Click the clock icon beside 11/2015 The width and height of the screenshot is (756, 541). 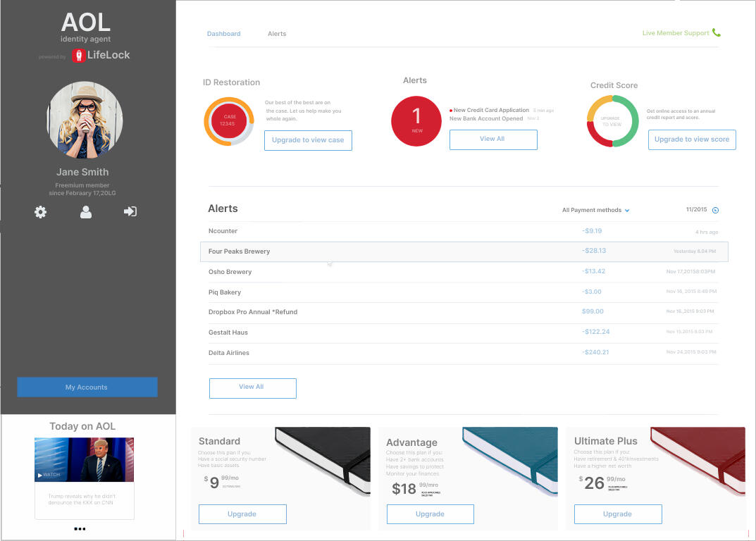(x=716, y=210)
